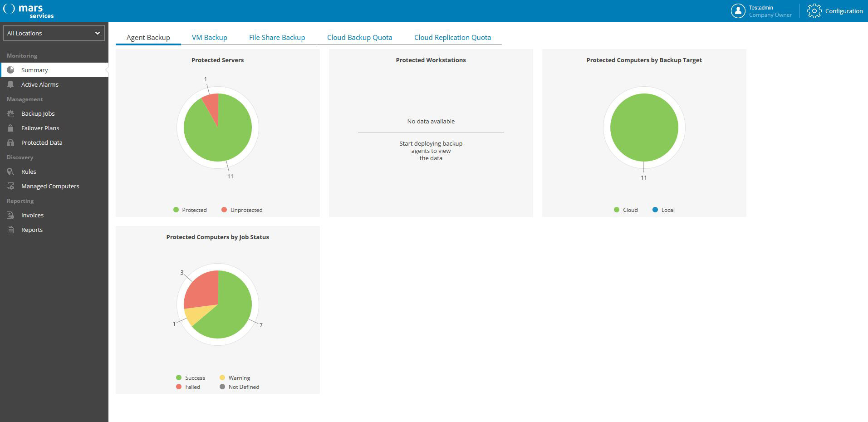The width and height of the screenshot is (868, 422).
Task: Click the Rules discovery icon
Action: pos(11,172)
